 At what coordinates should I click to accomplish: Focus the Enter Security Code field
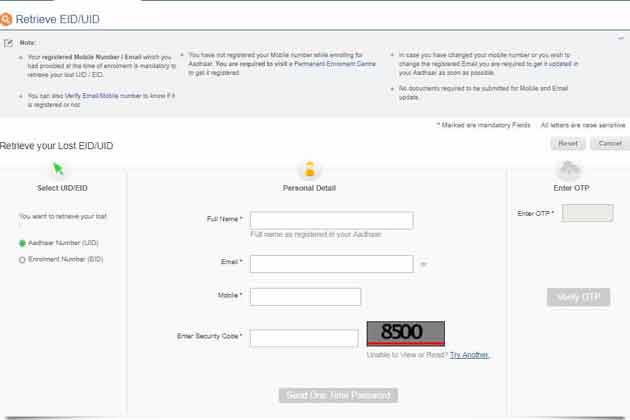coord(304,338)
